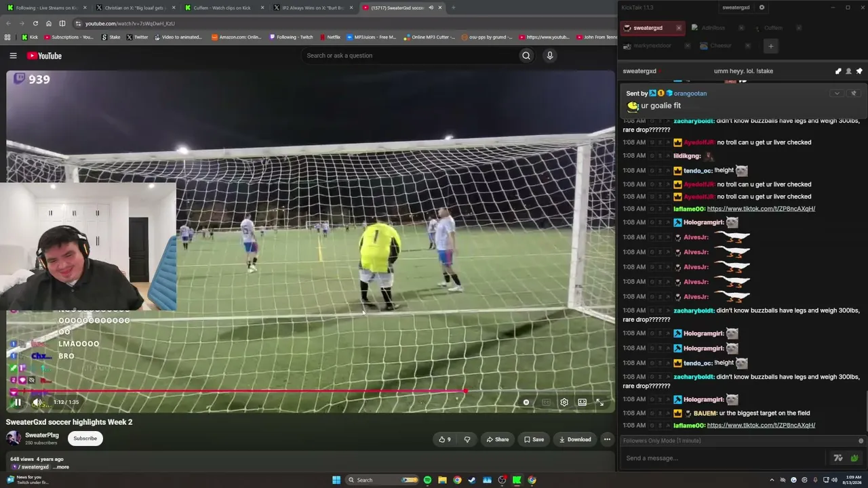Click the YouTube search magnifier button
The width and height of the screenshot is (868, 488).
(526, 56)
